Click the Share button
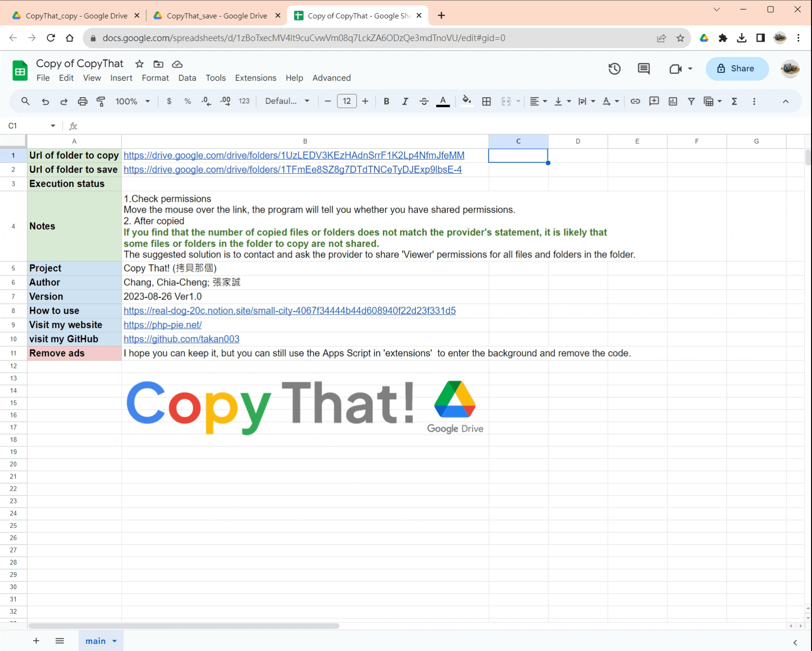The width and height of the screenshot is (812, 651). [x=737, y=69]
